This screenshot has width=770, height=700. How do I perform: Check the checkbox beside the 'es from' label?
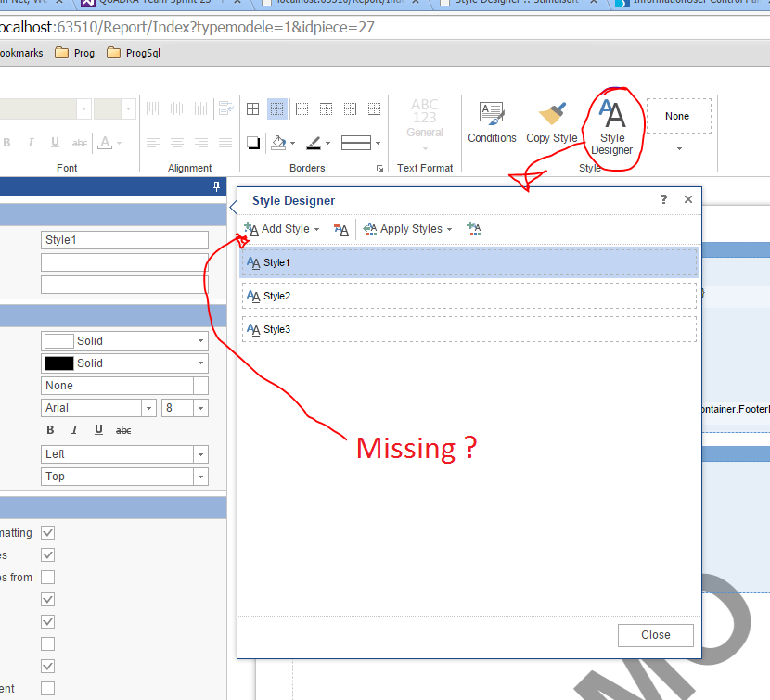click(47, 578)
